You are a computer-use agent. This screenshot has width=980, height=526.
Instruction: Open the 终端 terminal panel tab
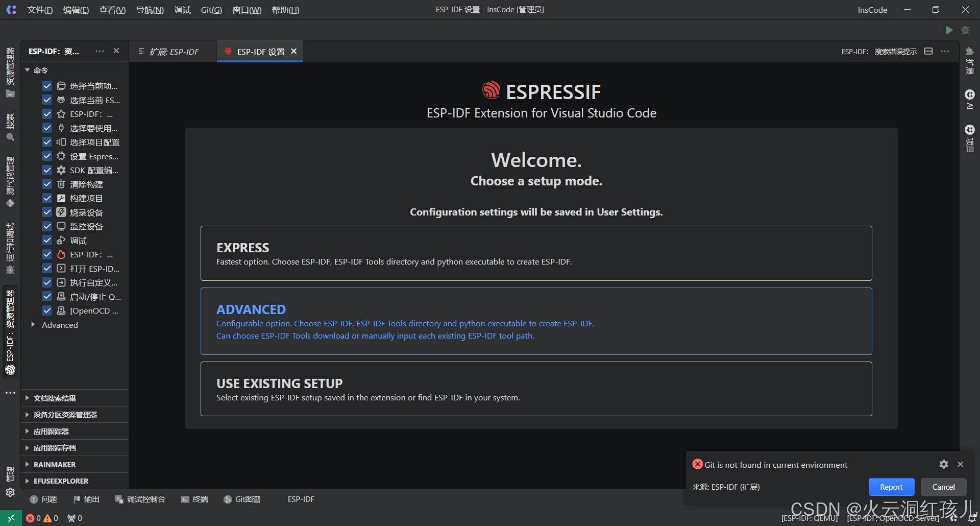click(x=194, y=499)
